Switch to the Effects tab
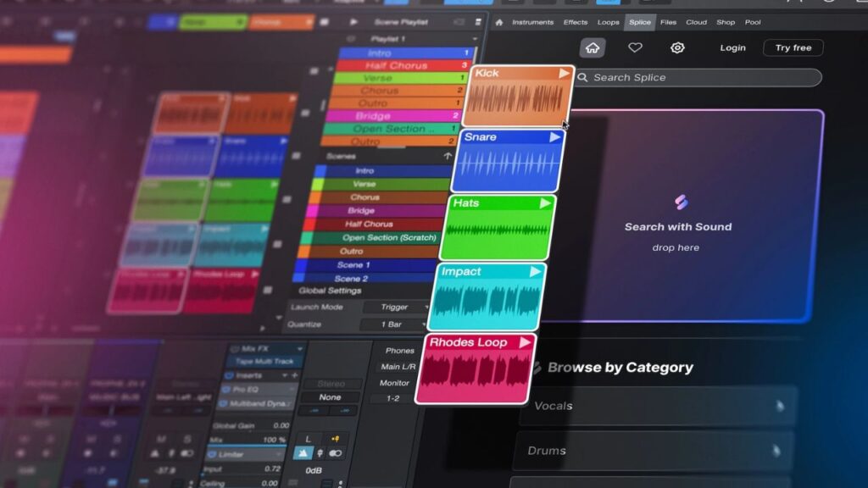Image resolution: width=868 pixels, height=488 pixels. pyautogui.click(x=576, y=22)
